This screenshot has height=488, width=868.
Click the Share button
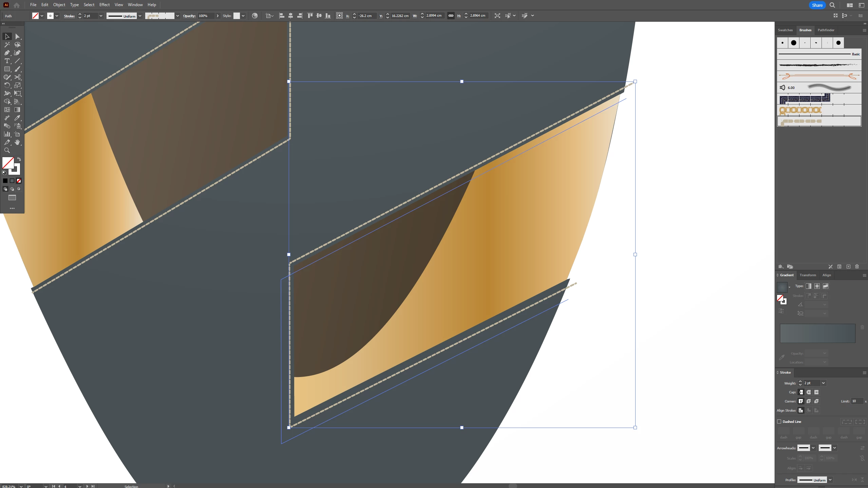pos(817,5)
